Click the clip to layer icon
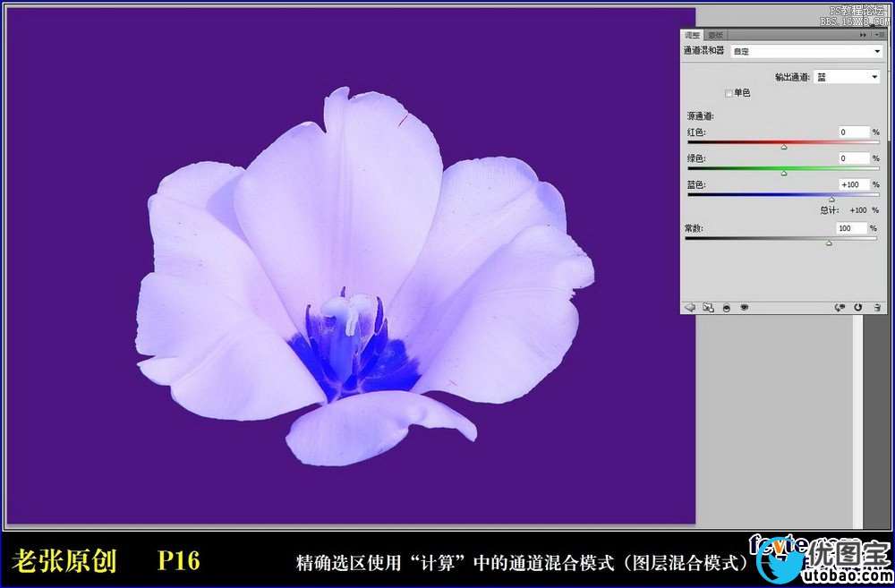This screenshot has height=588, width=895. pos(726,307)
